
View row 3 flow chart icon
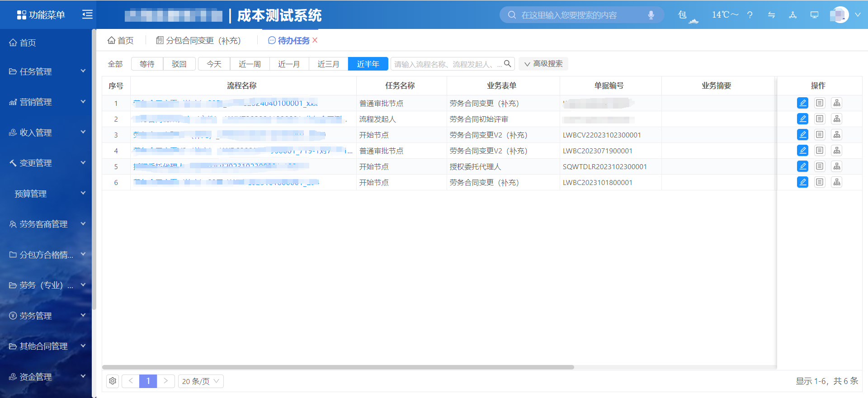point(837,135)
